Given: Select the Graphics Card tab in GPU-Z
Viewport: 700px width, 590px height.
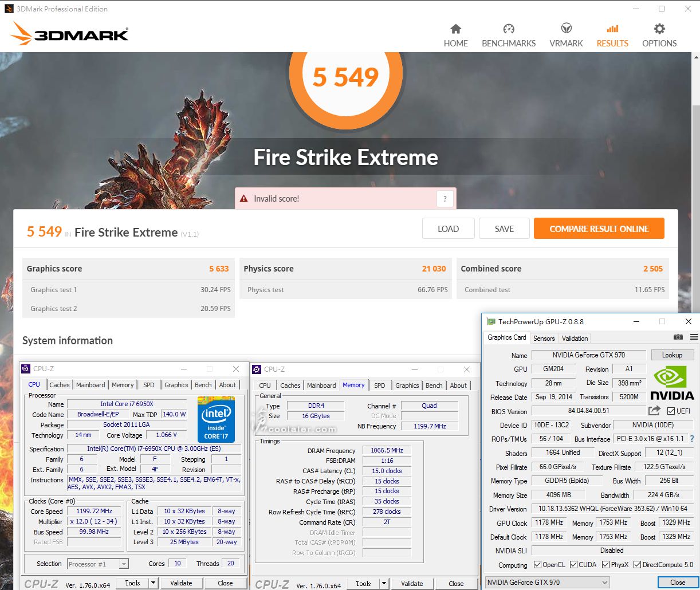Looking at the screenshot, I should pos(506,337).
